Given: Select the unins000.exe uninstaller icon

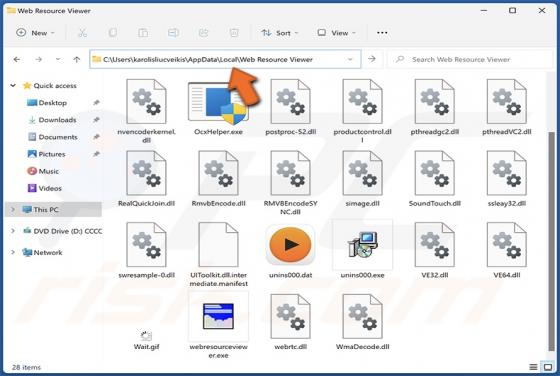Looking at the screenshot, I should (362, 245).
